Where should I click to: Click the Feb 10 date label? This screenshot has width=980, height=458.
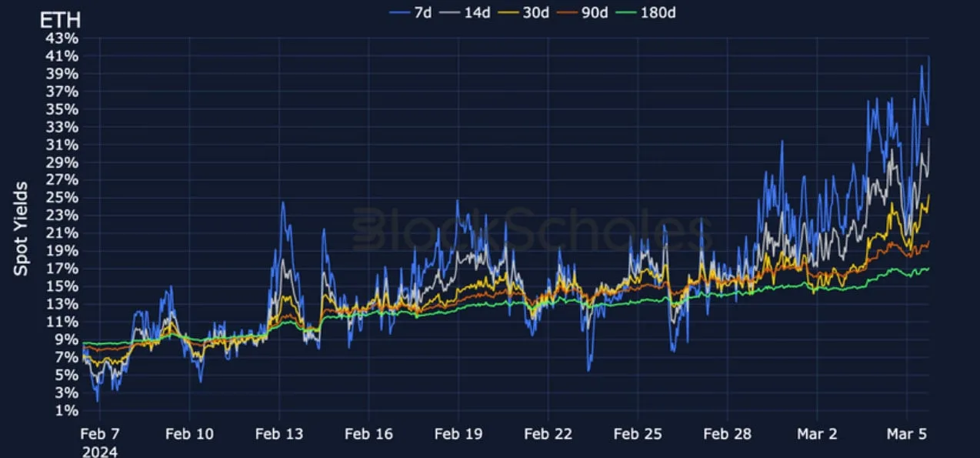pos(190,434)
